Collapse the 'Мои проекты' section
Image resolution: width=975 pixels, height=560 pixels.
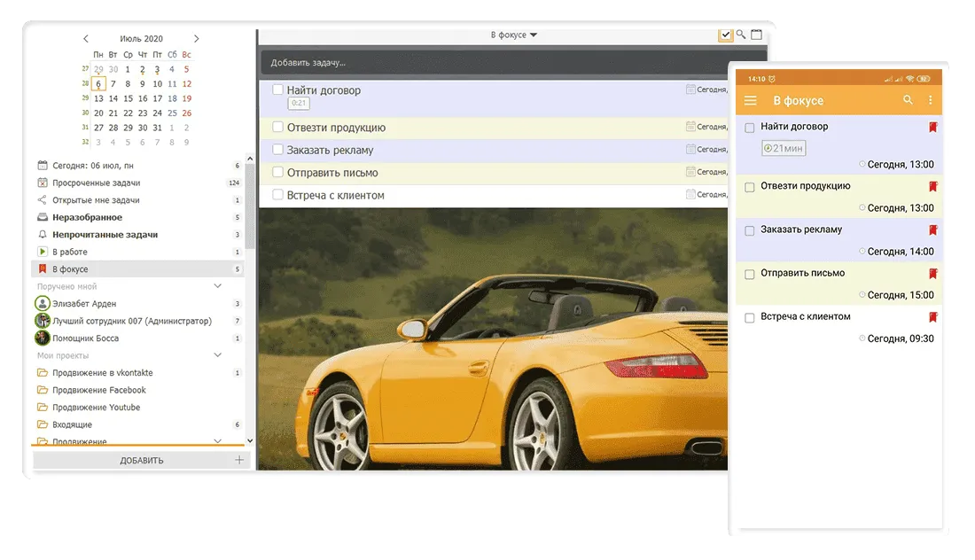(x=218, y=355)
